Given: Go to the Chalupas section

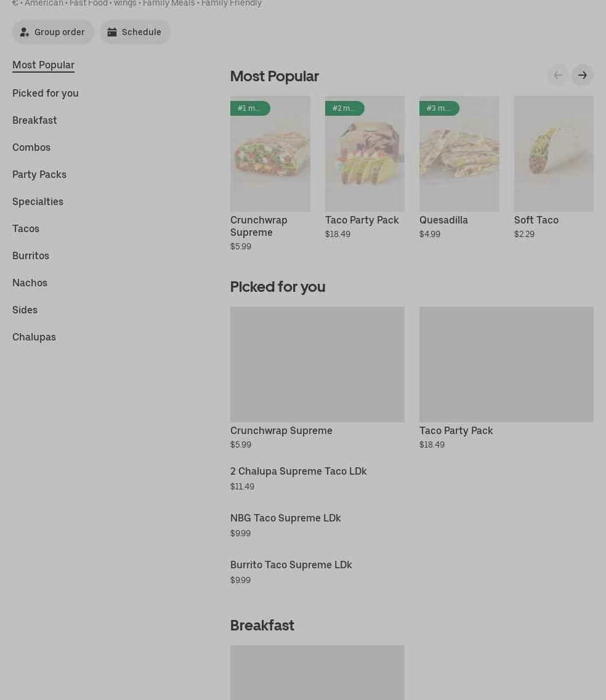Looking at the screenshot, I should (x=34, y=337).
